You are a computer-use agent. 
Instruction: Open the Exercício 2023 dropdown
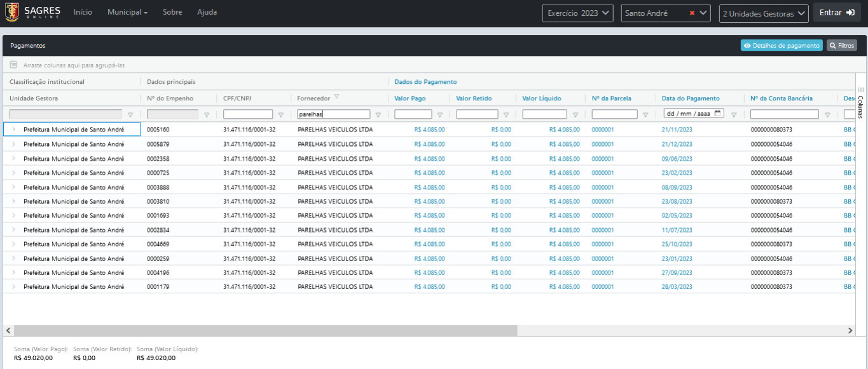click(577, 13)
